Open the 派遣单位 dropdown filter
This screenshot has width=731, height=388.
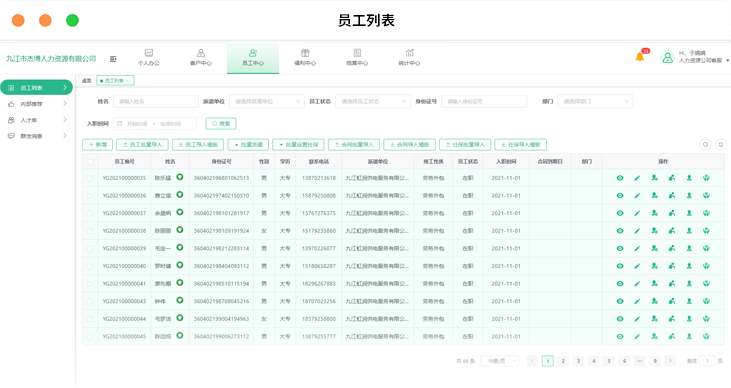tap(267, 101)
